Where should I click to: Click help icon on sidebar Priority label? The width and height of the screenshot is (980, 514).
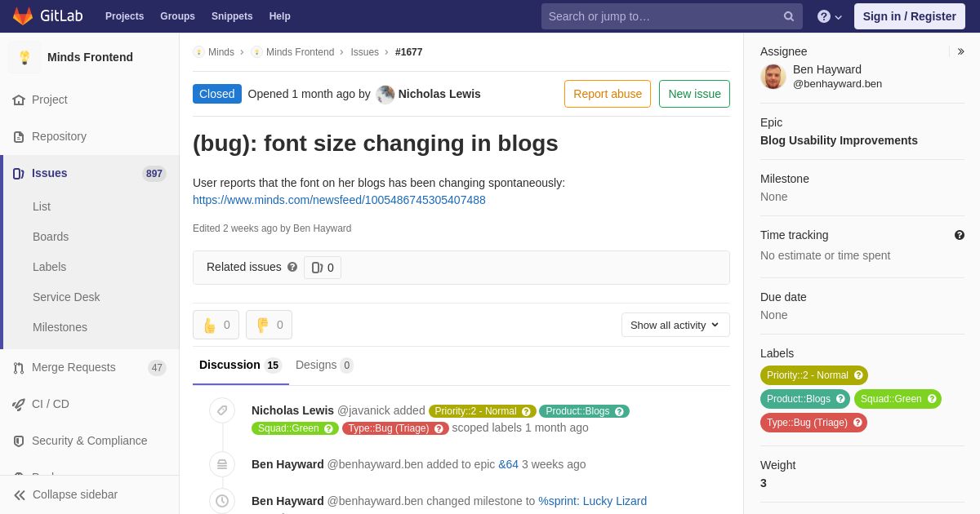coord(858,375)
